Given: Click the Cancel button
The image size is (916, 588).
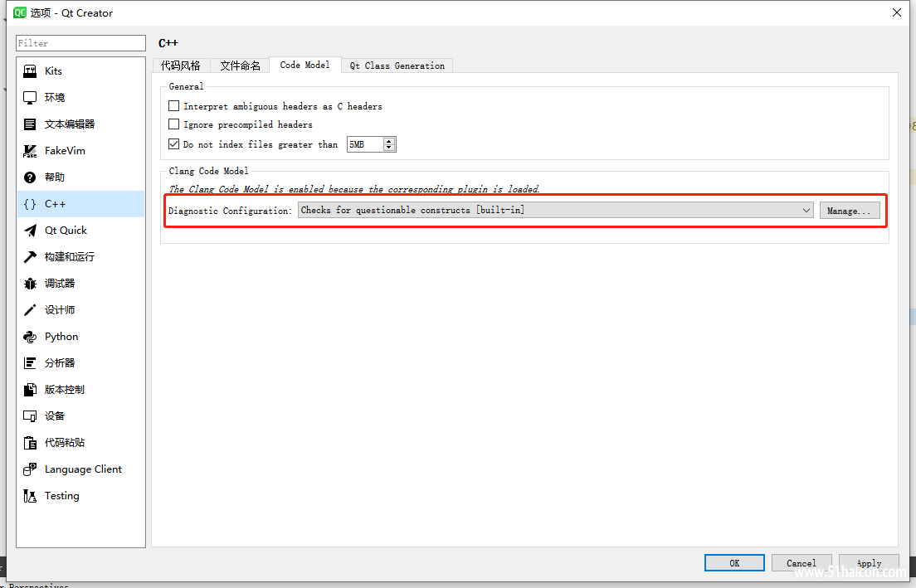Looking at the screenshot, I should 801,563.
